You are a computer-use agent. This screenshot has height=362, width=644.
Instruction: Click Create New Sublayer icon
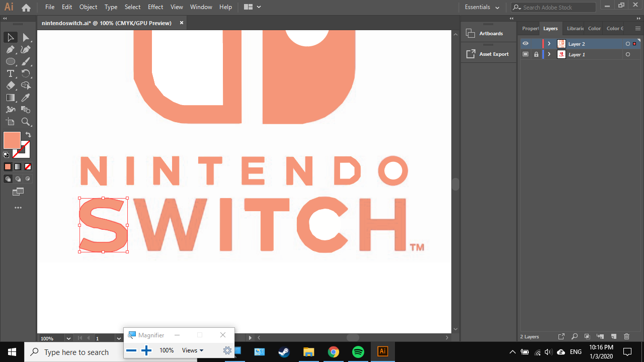[x=600, y=336]
